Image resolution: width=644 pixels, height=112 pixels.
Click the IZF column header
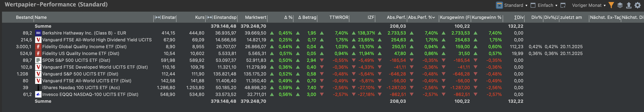coord(371,17)
